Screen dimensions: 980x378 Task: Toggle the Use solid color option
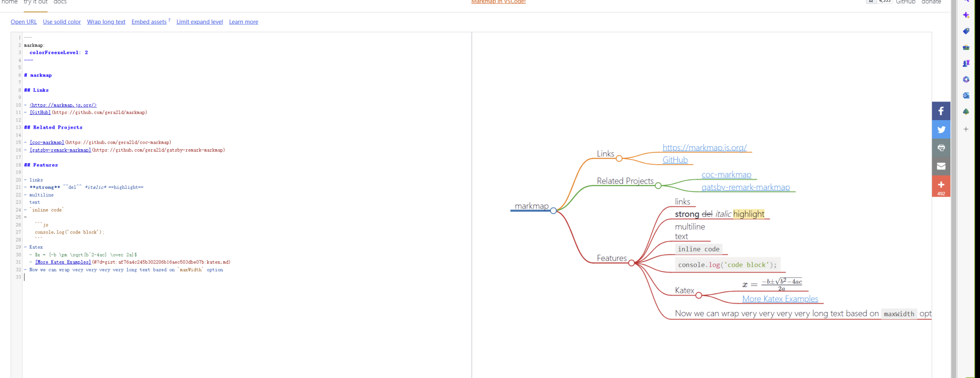click(62, 22)
